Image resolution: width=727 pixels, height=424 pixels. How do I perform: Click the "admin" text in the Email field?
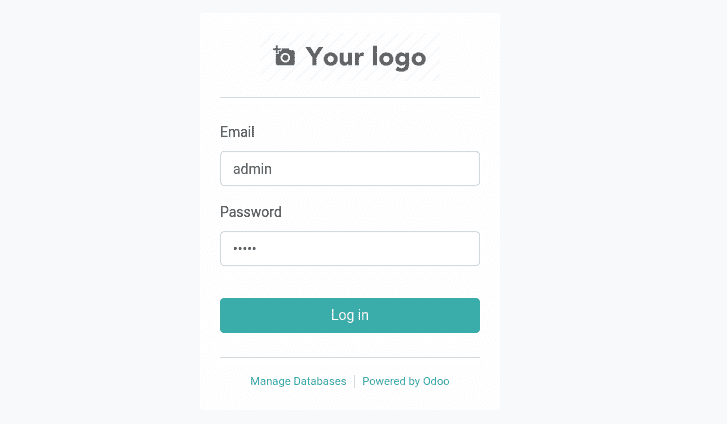point(252,169)
